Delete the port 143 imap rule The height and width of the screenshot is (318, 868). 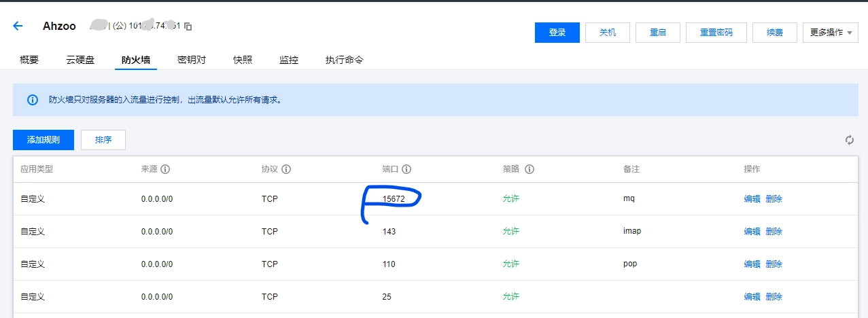click(x=774, y=231)
